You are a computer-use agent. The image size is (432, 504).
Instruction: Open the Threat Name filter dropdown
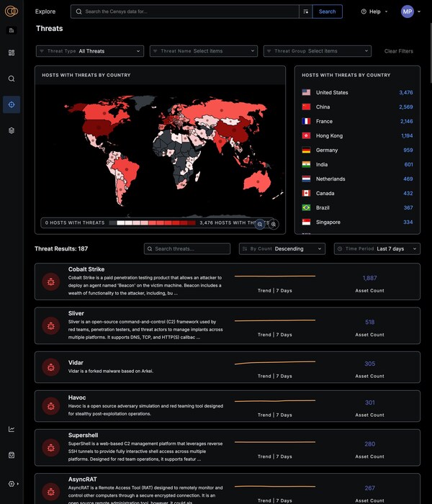click(x=204, y=51)
